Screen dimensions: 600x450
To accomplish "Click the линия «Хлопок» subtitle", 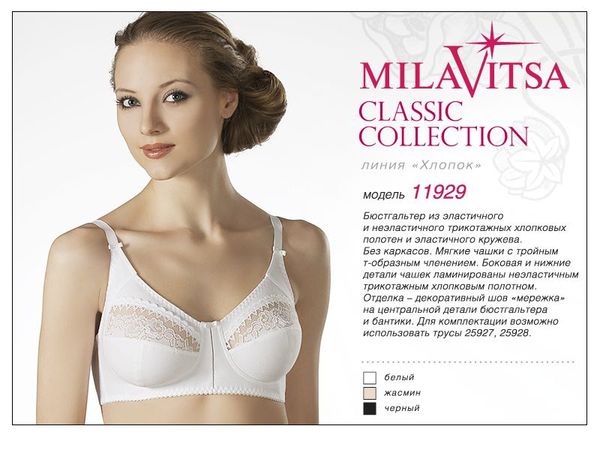I will coord(421,165).
